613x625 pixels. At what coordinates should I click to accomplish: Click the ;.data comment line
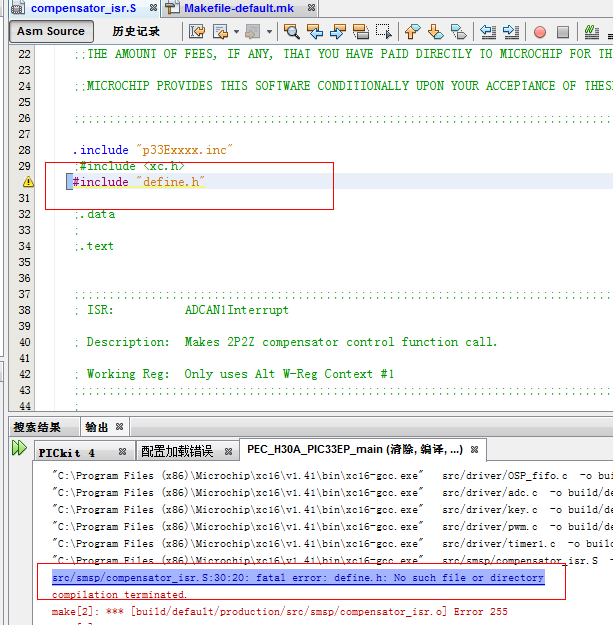point(95,214)
